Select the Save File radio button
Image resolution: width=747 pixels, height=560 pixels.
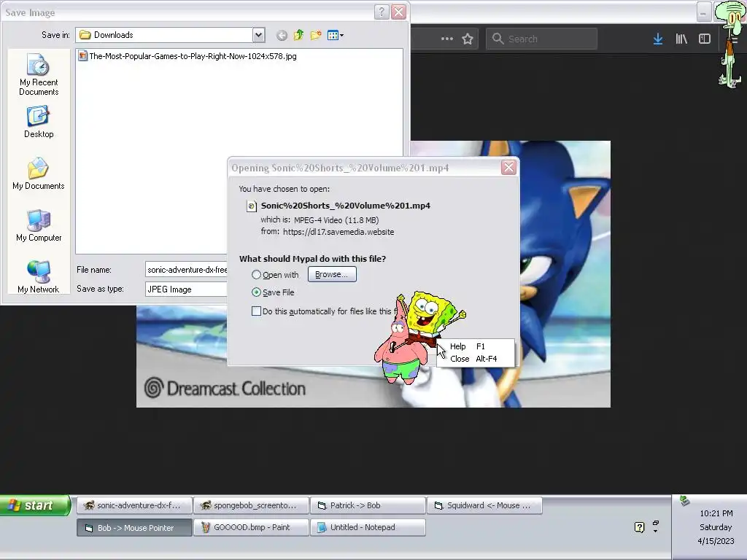[x=256, y=292]
